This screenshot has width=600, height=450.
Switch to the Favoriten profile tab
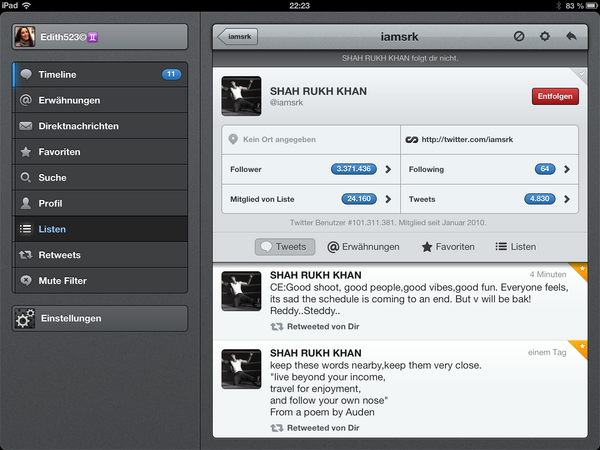click(448, 247)
